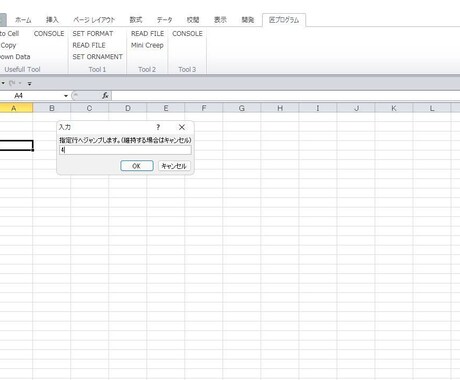Image resolution: width=460 pixels, height=380 pixels.
Task: Click CONSOLE in the Usefull Tool group
Action: coord(49,34)
